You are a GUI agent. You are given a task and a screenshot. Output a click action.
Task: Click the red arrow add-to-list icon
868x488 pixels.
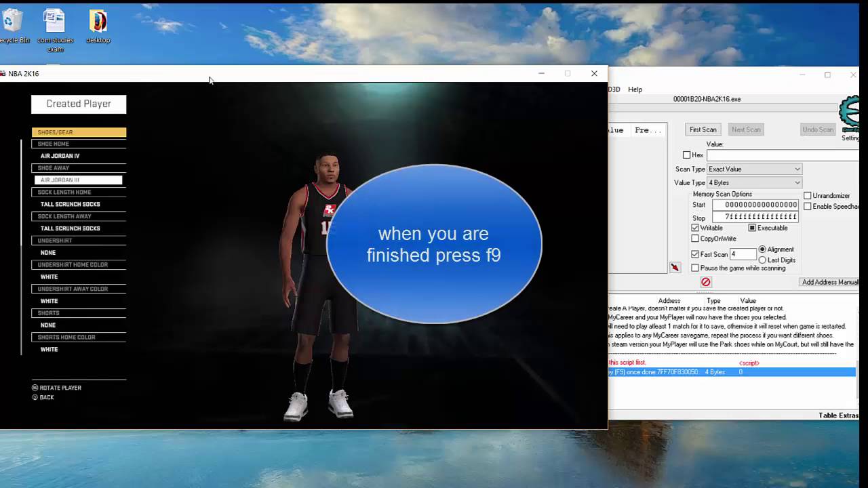[x=675, y=268]
